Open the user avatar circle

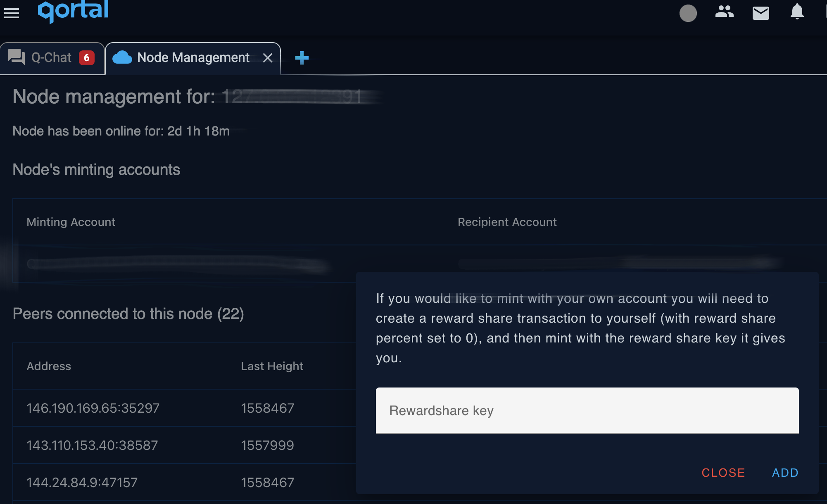point(688,13)
